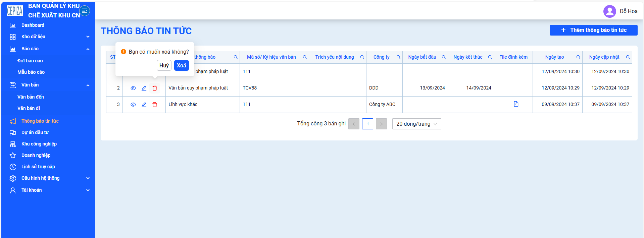Go to previous page arrow
Screen dimensions: 644x238
click(354, 124)
